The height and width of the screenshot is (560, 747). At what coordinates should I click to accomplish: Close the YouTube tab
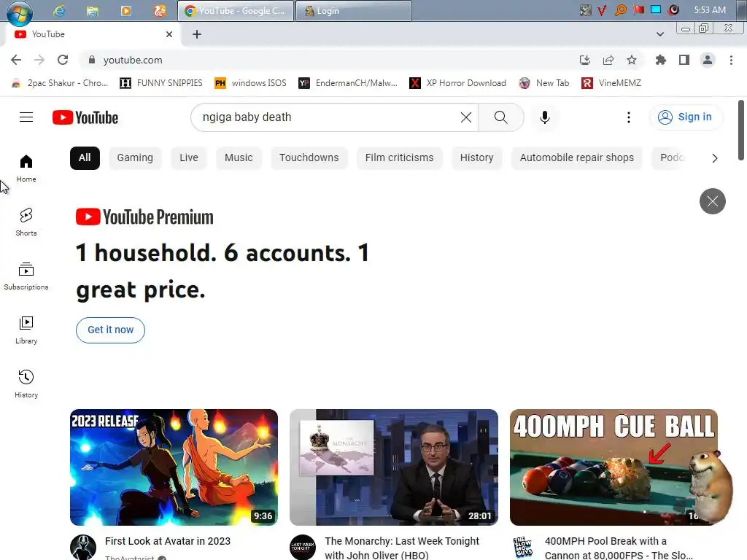tap(169, 34)
